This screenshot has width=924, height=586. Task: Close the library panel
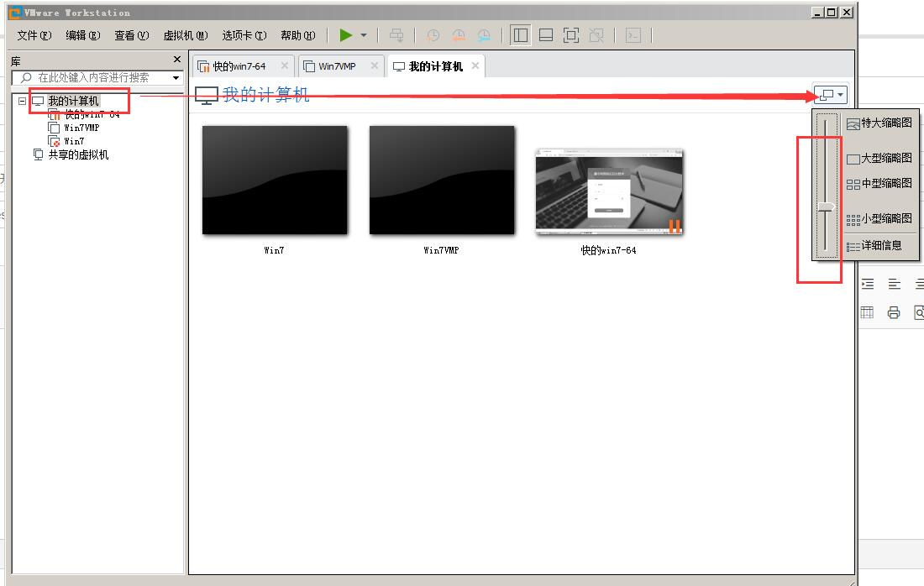pyautogui.click(x=176, y=60)
